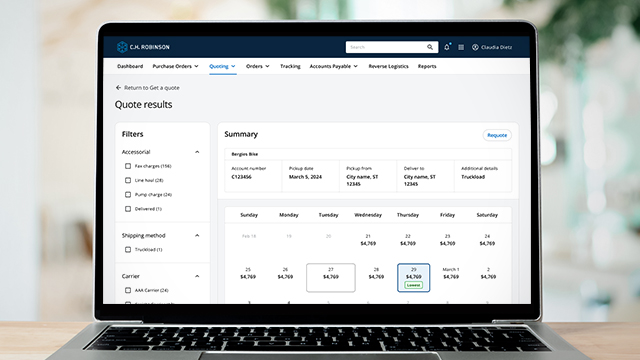
Task: Collapse the Carrier filter section
Action: click(x=197, y=276)
